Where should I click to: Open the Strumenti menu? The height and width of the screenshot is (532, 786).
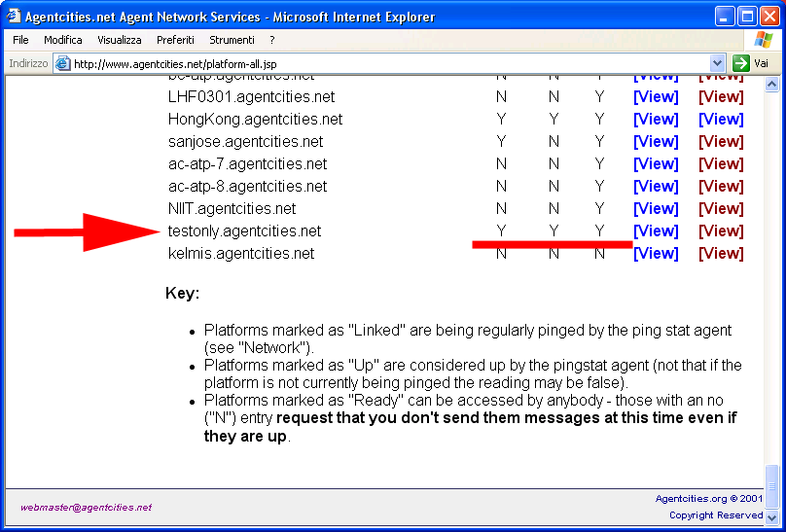pos(232,40)
